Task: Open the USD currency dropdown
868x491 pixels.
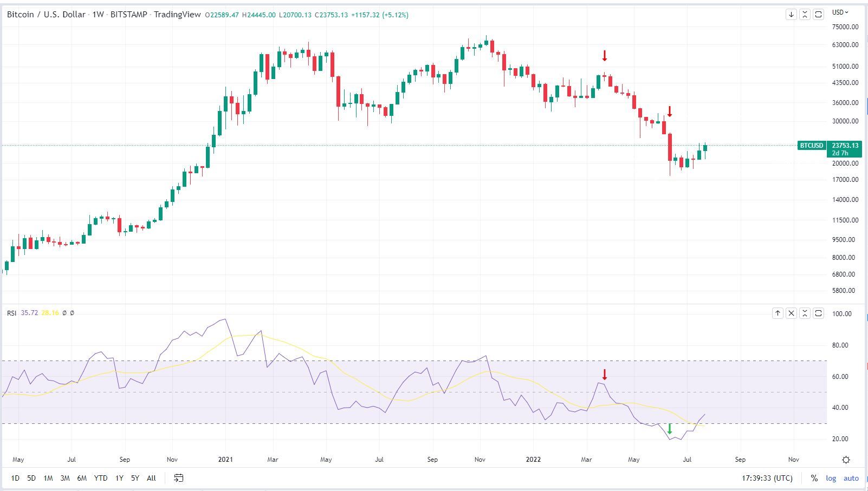Action: point(840,12)
